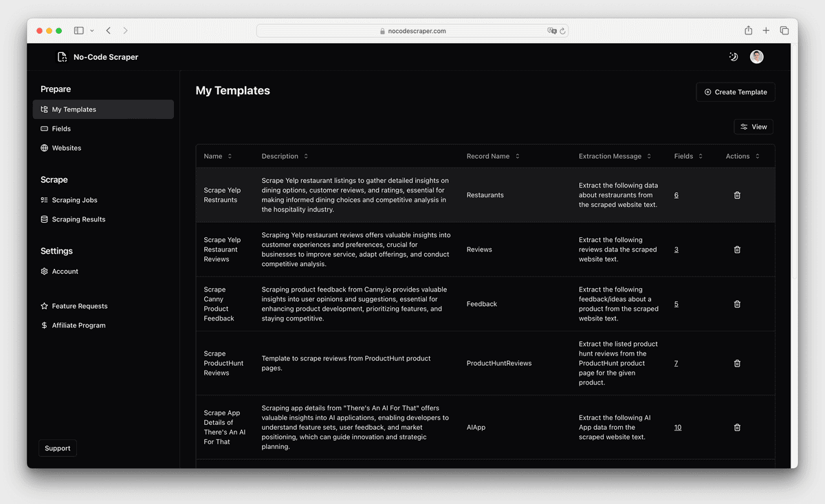Go to Scraping Jobs page
The image size is (825, 504).
[74, 200]
